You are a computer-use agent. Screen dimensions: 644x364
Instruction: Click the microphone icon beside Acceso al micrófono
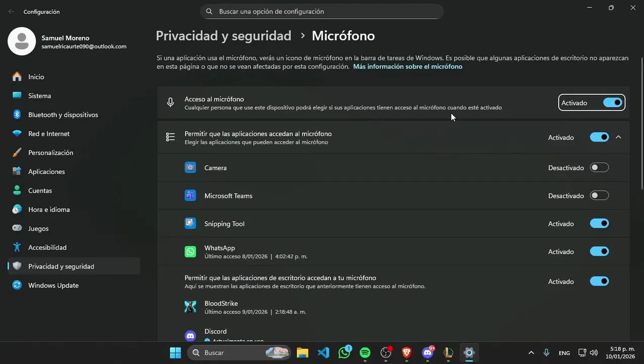point(171,103)
